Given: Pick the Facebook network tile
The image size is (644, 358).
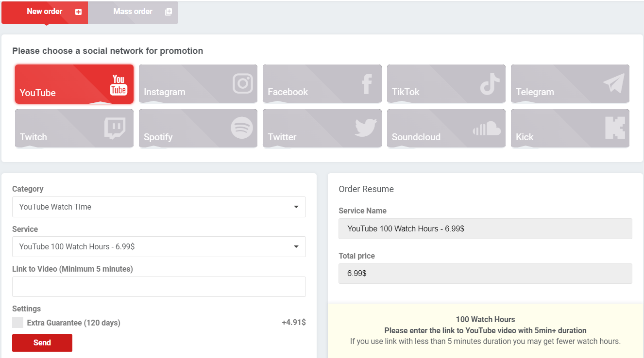Looking at the screenshot, I should tap(322, 84).
